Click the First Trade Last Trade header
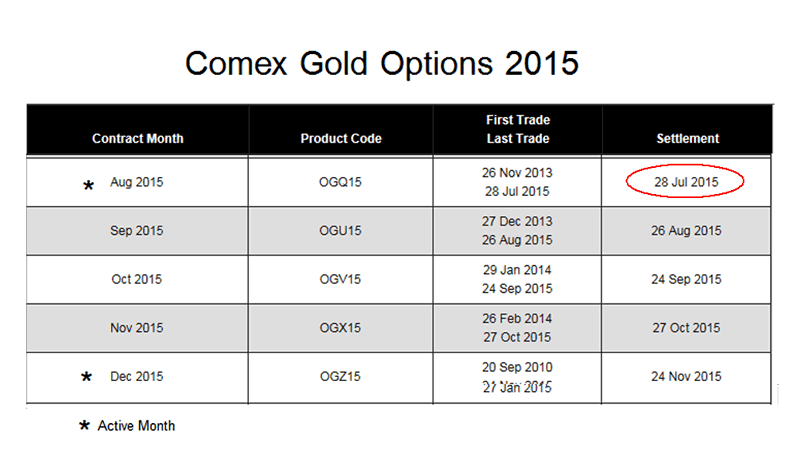The width and height of the screenshot is (800, 465). [x=517, y=129]
